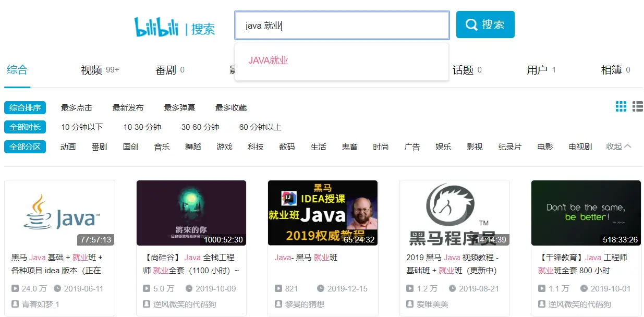Filter by 纪录片 category
The height and width of the screenshot is (317, 644).
pos(510,147)
